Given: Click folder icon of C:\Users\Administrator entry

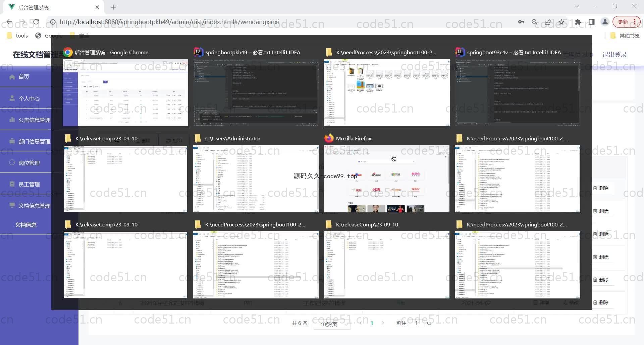Looking at the screenshot, I should tap(198, 138).
